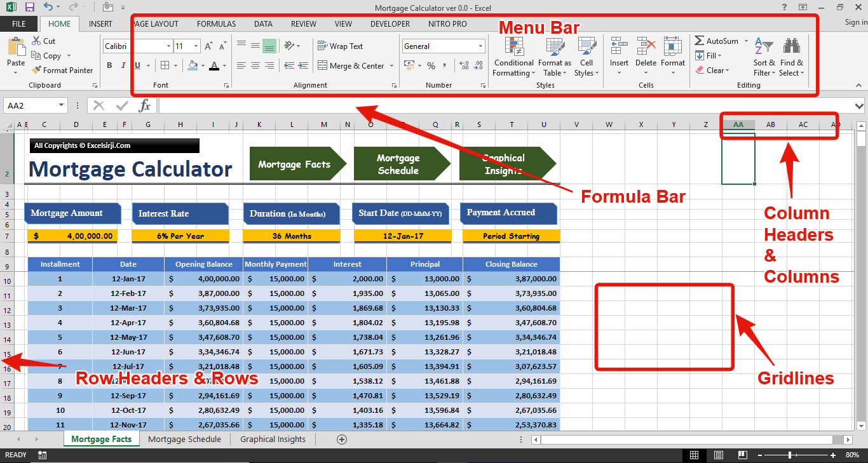Viewport: 868px width, 463px height.
Task: Click Increase Decimal icon
Action: coord(464,65)
